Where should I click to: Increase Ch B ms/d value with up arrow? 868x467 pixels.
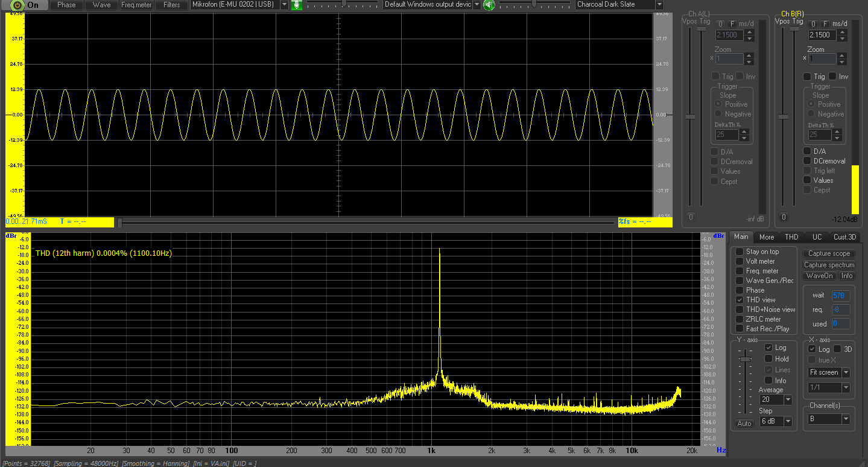click(x=841, y=32)
